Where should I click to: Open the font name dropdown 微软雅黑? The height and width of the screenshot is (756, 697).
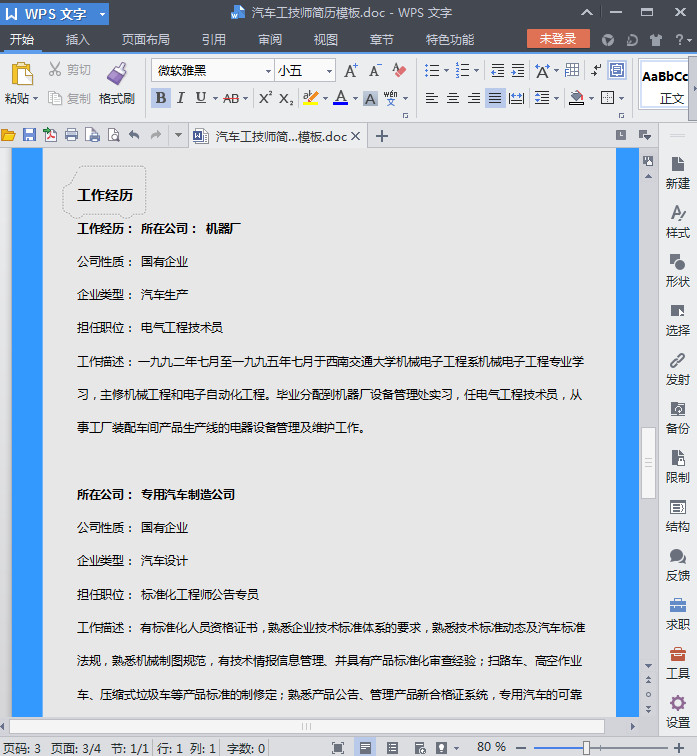point(268,71)
